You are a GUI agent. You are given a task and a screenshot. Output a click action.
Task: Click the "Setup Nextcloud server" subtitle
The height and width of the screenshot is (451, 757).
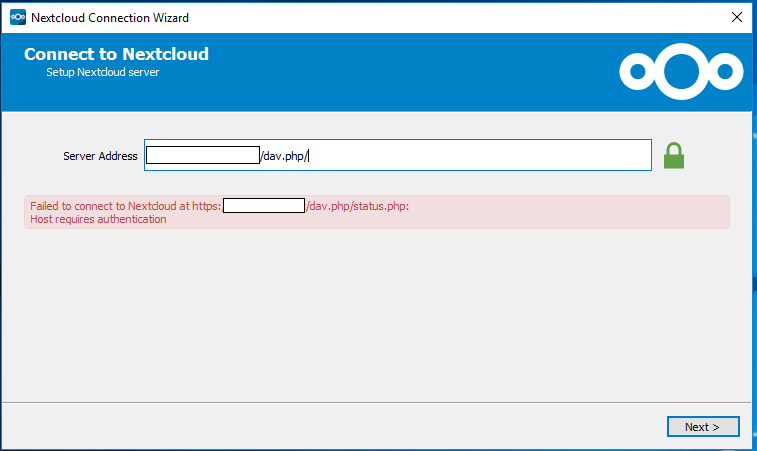click(x=102, y=72)
